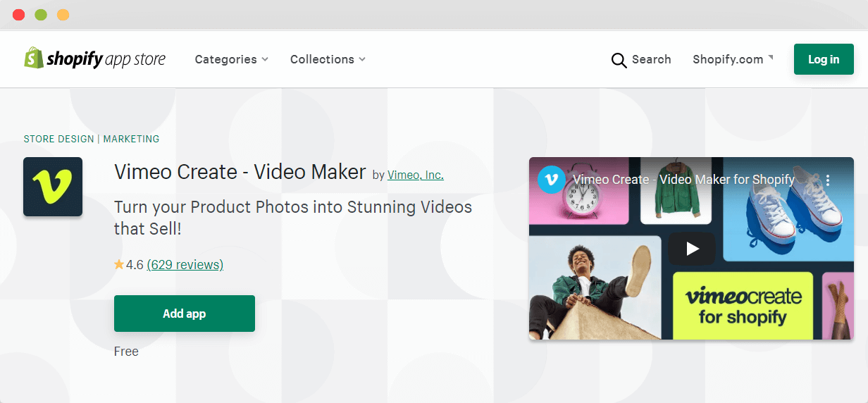Open the STORE DESIGN category link

(59, 139)
